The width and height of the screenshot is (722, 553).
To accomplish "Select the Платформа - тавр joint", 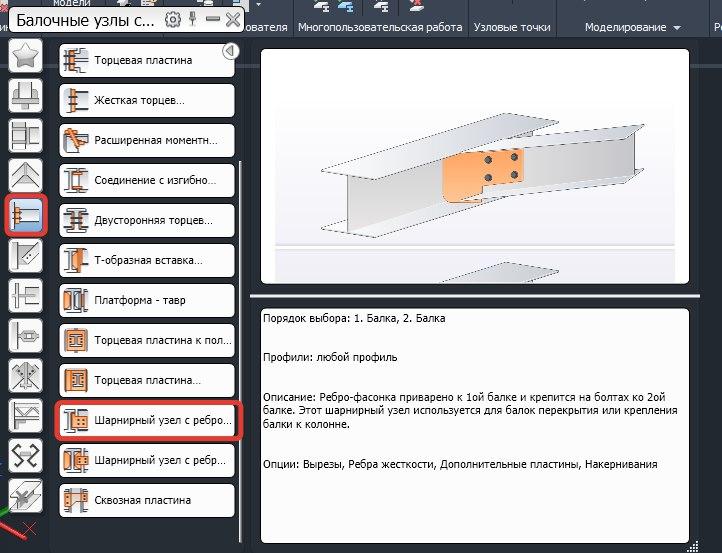I will (147, 301).
